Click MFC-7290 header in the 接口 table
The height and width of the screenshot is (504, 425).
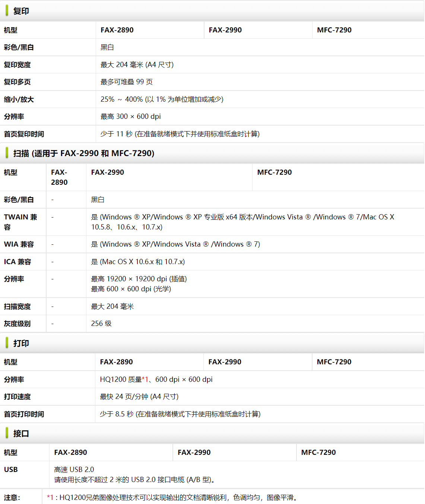click(318, 453)
